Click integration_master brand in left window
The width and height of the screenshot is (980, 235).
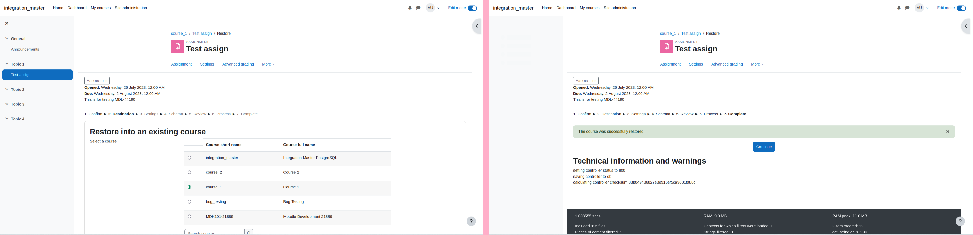coord(24,8)
